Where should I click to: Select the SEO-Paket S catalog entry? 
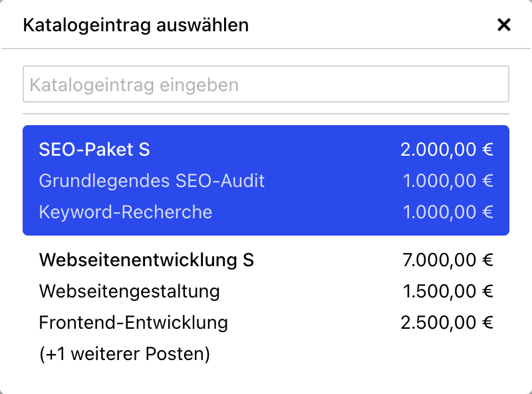94,150
